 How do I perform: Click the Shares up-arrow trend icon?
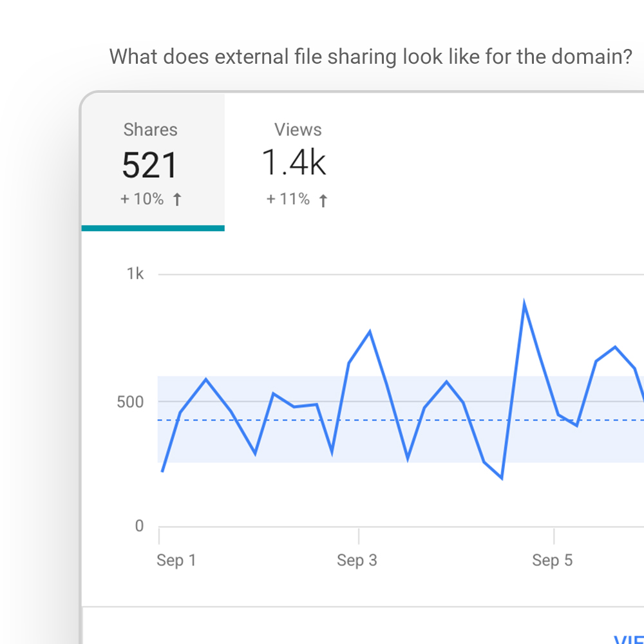coord(177,200)
